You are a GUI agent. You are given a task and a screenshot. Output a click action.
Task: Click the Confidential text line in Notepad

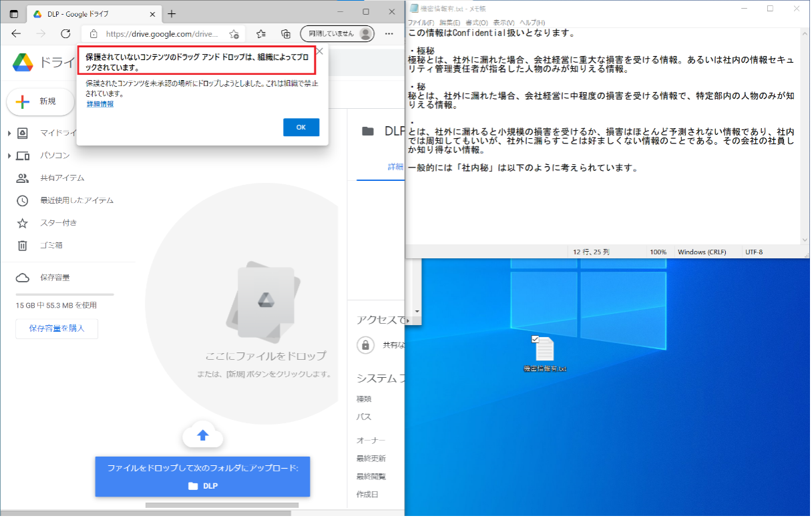pos(491,34)
